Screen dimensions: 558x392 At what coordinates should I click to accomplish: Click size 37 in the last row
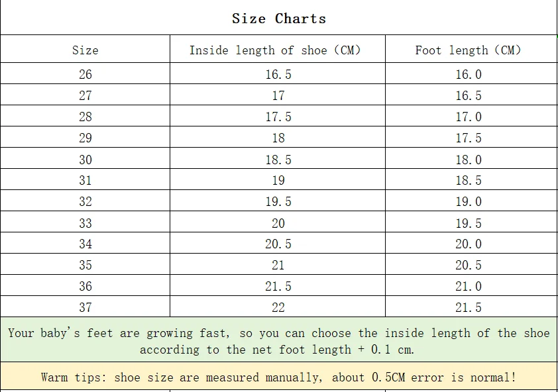85,307
